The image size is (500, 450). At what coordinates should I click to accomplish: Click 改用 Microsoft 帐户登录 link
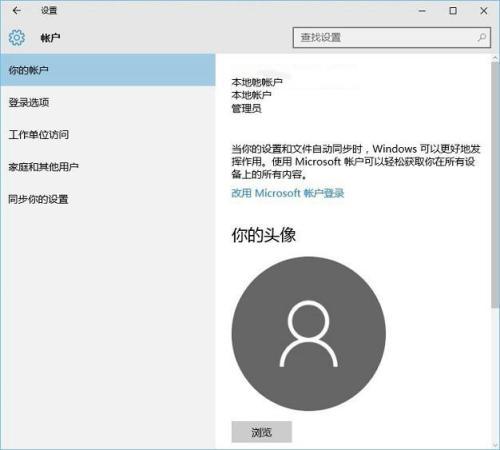tap(288, 193)
